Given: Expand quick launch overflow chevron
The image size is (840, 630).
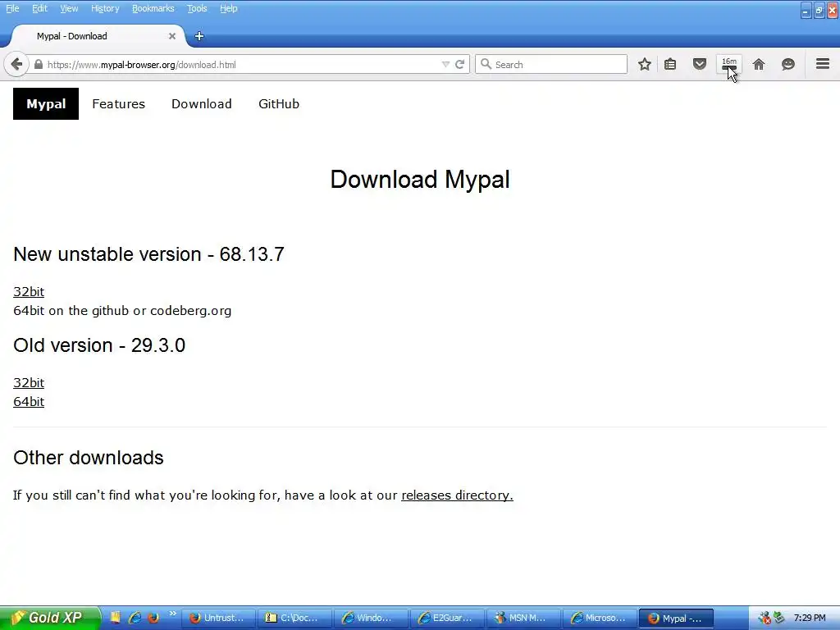Looking at the screenshot, I should (x=172, y=614).
